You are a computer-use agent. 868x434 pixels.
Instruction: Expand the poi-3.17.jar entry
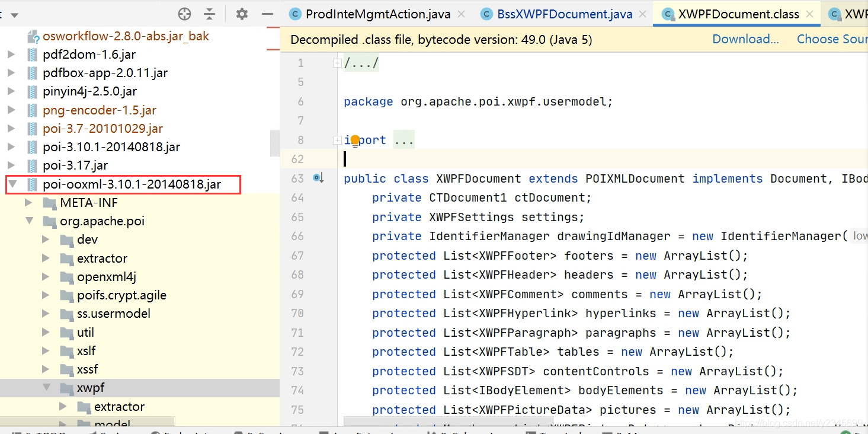[x=12, y=165]
